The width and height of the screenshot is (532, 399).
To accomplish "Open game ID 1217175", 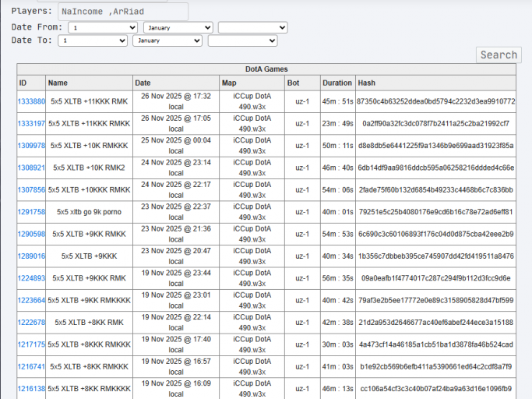I will tap(31, 344).
